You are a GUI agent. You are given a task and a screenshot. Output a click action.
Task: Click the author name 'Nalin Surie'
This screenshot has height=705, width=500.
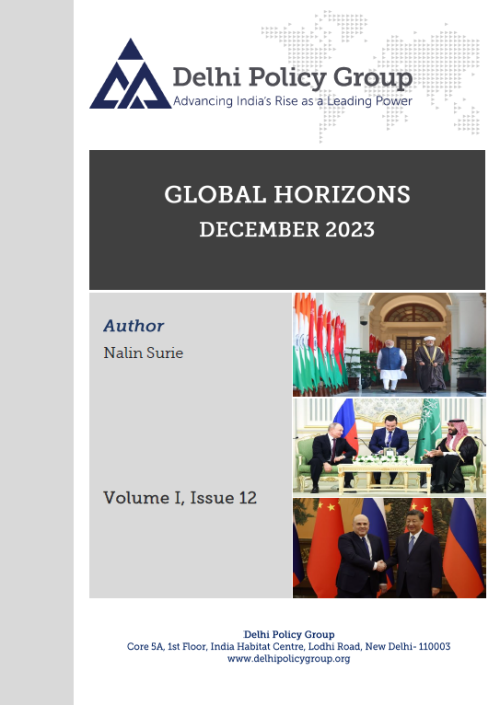(143, 353)
